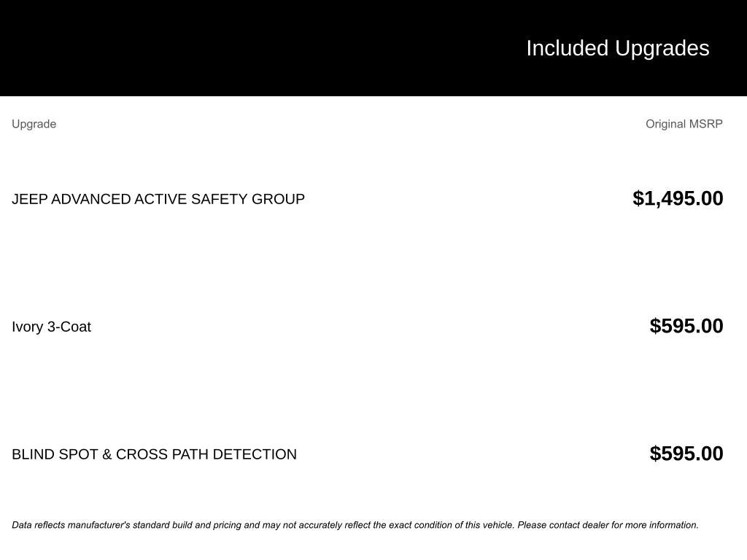Select the Ivory 3-Coat upgrade name
The width and height of the screenshot is (747, 560).
pos(51,327)
